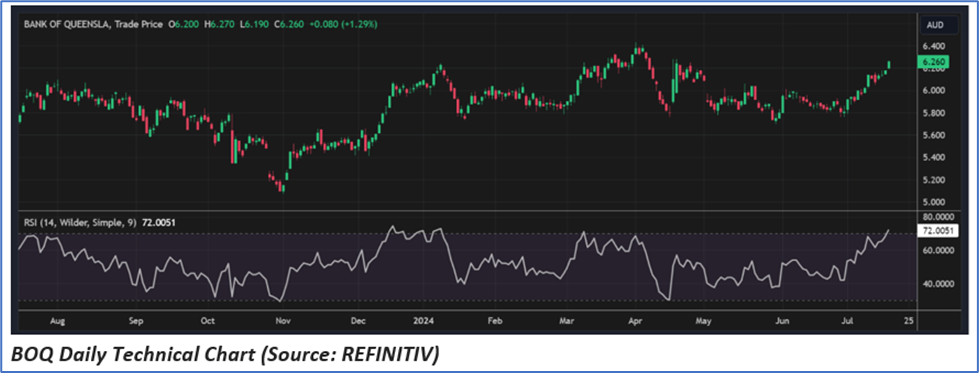Click the Sep label on time axis
The width and height of the screenshot is (979, 373).
click(135, 322)
